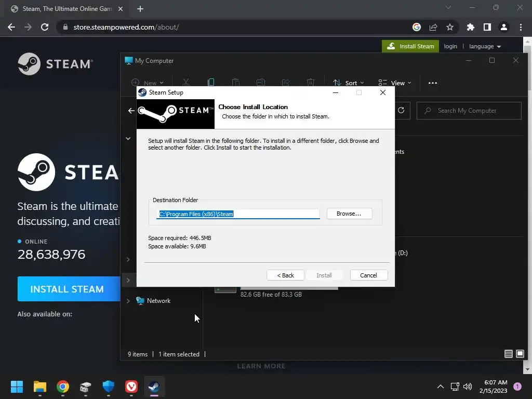Click the blue INSTALL STEAM button
The height and width of the screenshot is (399, 532).
pyautogui.click(x=69, y=289)
